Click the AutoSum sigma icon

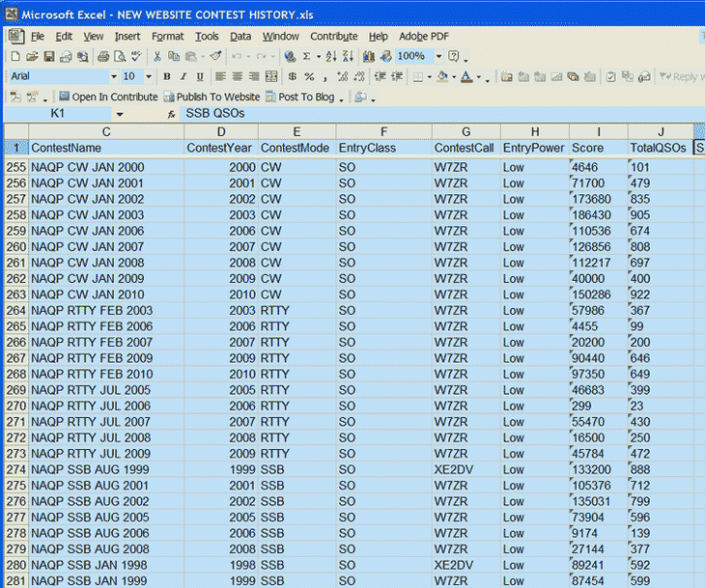(306, 57)
